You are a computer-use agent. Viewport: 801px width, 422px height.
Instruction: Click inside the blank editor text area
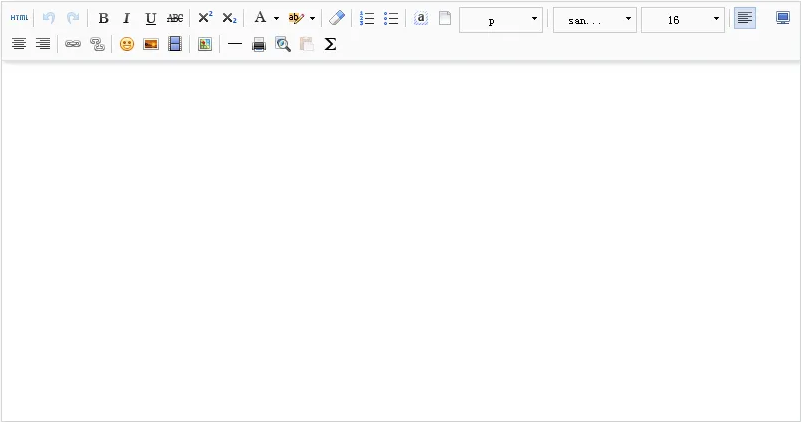click(x=400, y=241)
